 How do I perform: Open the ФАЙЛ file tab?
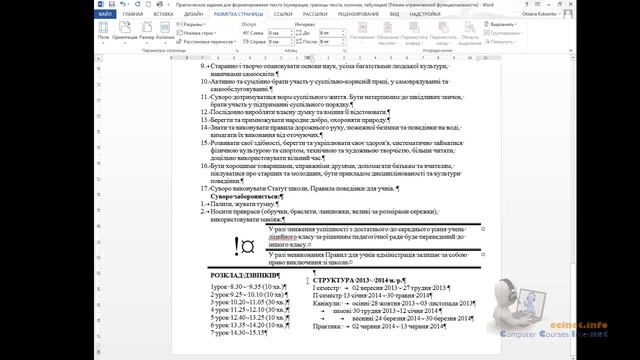click(x=105, y=14)
